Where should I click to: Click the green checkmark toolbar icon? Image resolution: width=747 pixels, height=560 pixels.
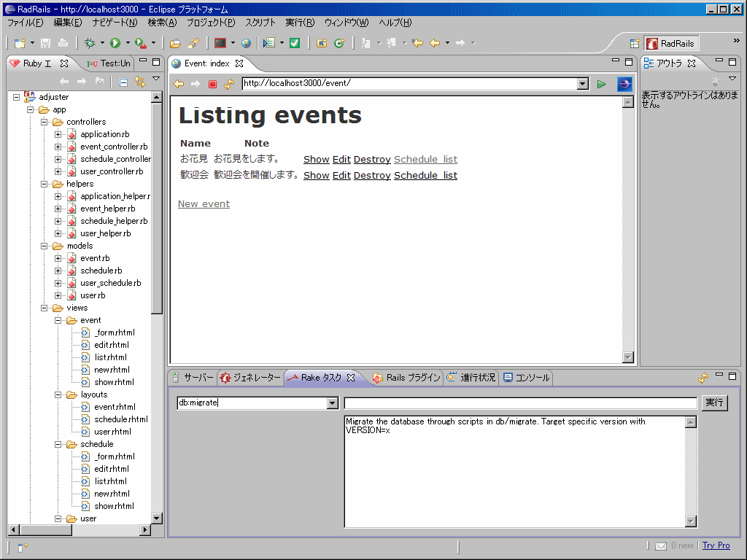pos(295,43)
